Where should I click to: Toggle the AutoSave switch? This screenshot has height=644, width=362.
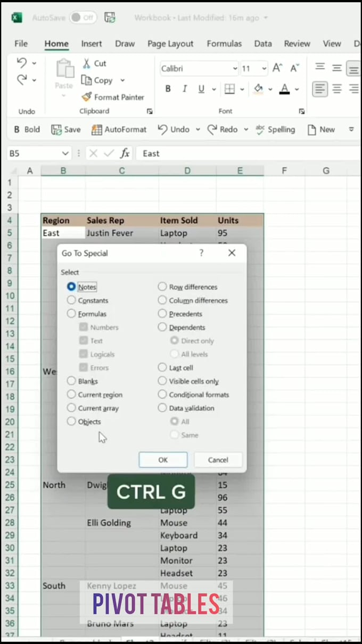coord(83,18)
